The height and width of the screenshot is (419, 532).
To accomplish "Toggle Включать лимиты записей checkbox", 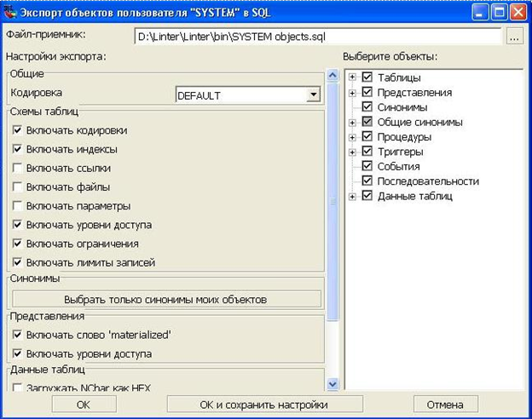I will click(x=17, y=262).
